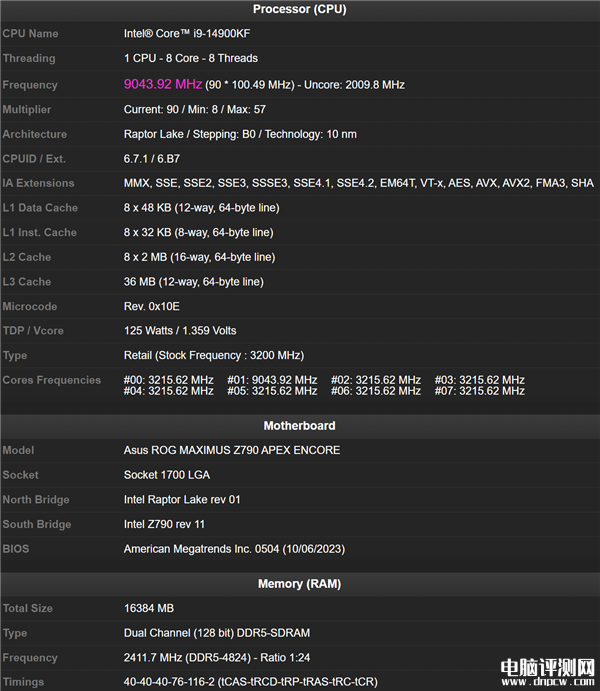The width and height of the screenshot is (600, 691).
Task: Click core #07: 3215.62 MHz entry
Action: coord(480,391)
